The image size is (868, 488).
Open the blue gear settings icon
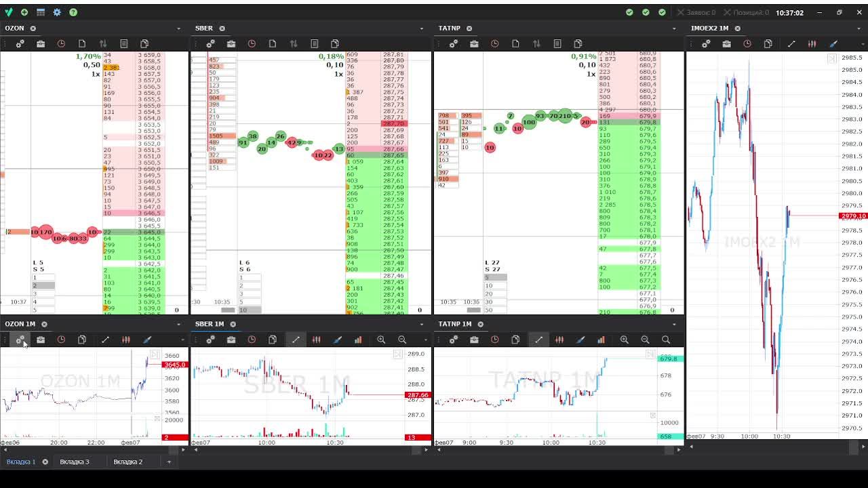click(57, 12)
